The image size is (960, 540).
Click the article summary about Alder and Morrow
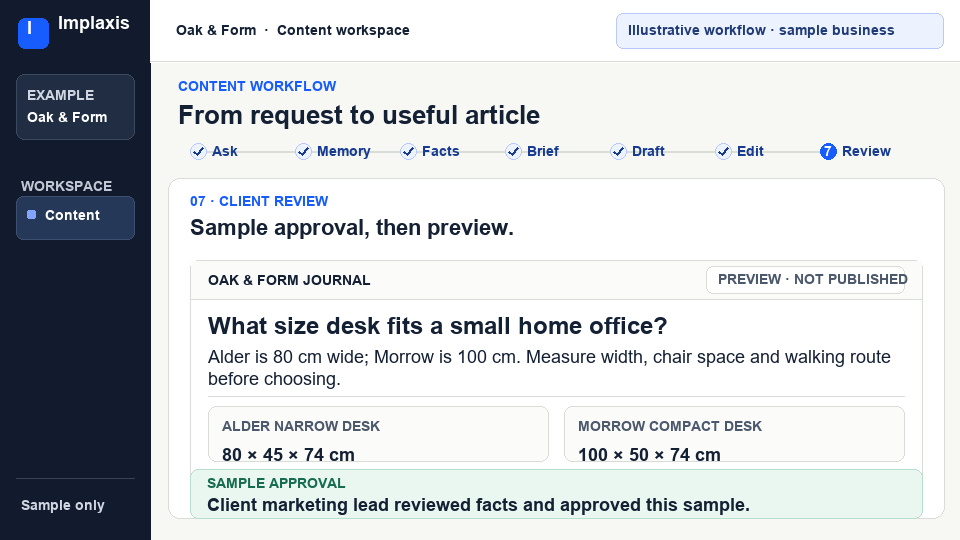click(x=549, y=368)
